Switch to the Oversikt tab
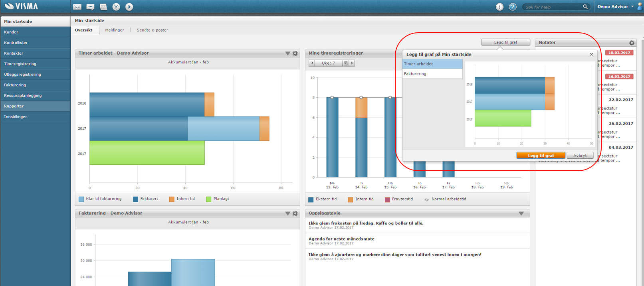 pos(84,30)
